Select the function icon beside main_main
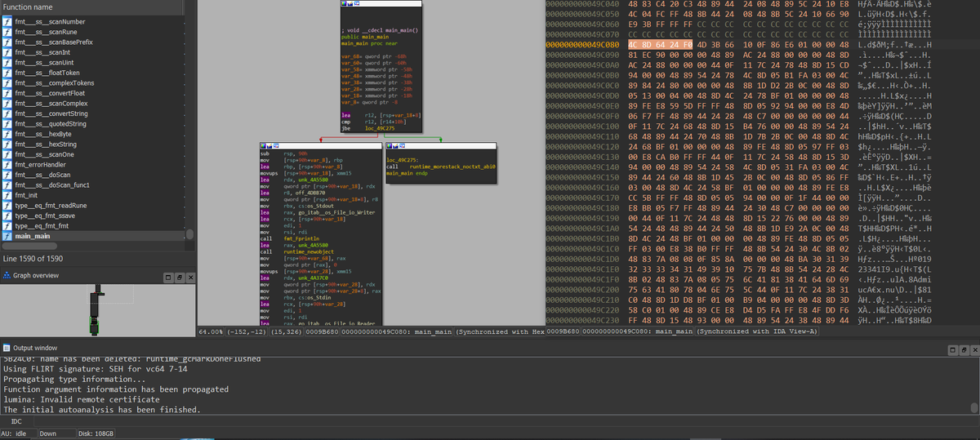 tap(7, 236)
